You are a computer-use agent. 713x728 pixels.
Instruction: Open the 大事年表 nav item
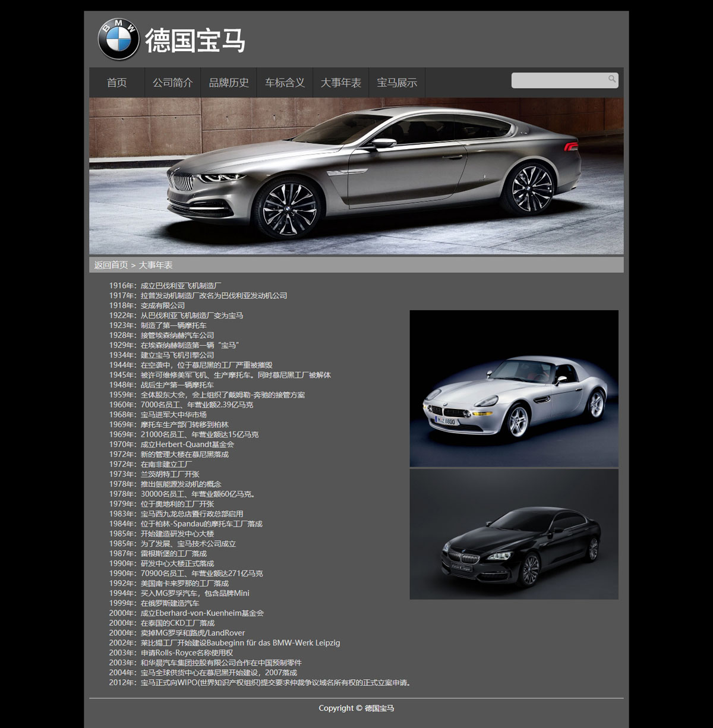(340, 83)
